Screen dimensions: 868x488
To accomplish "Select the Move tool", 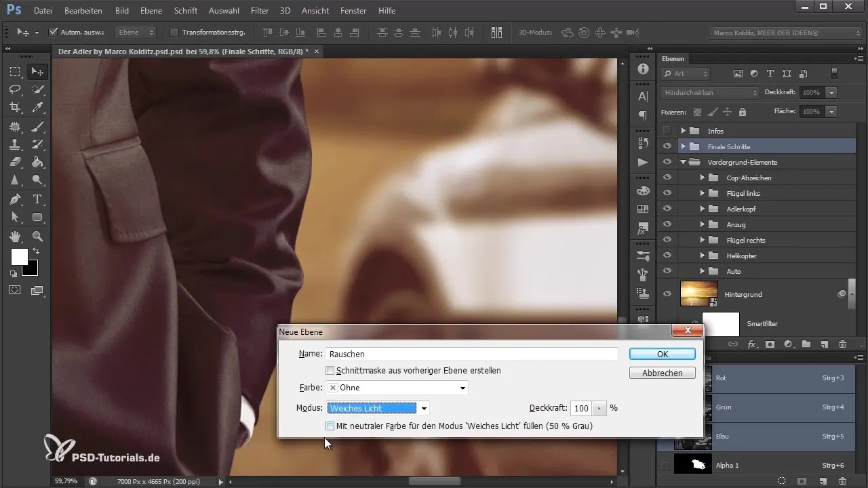I will coord(38,72).
